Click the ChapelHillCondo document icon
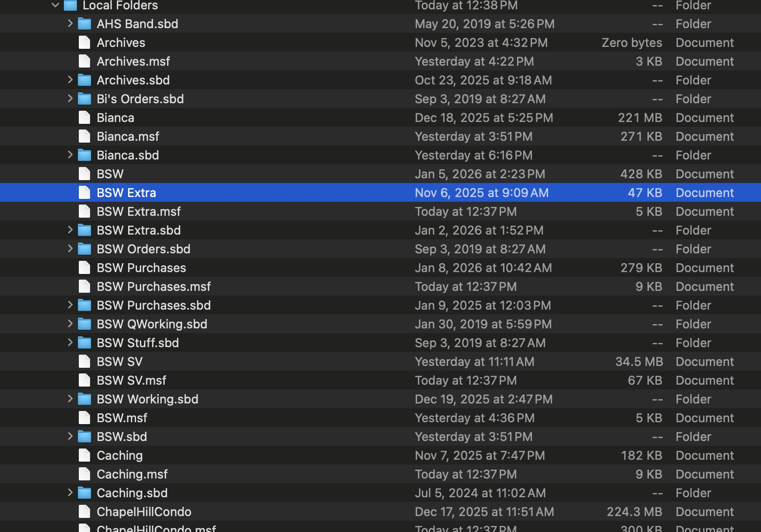 (84, 512)
